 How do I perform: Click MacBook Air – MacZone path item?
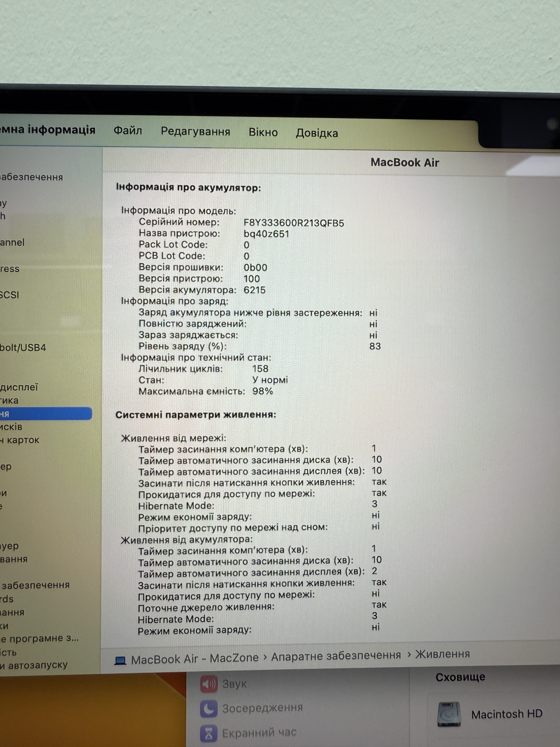(195, 659)
